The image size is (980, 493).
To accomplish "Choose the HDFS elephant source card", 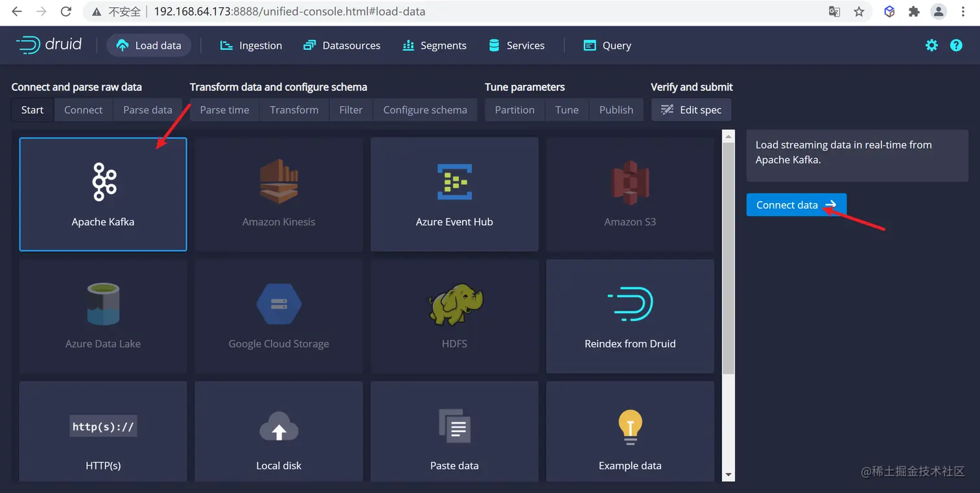I will point(454,316).
